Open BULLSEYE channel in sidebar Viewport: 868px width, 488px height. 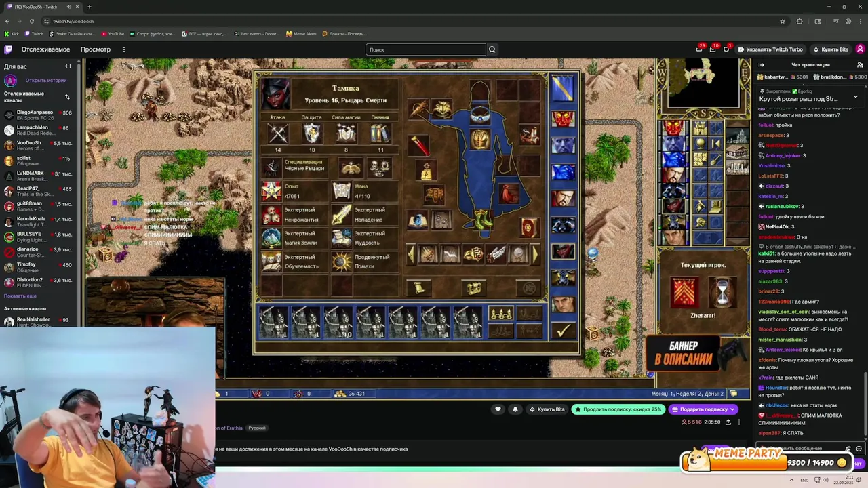click(39, 237)
